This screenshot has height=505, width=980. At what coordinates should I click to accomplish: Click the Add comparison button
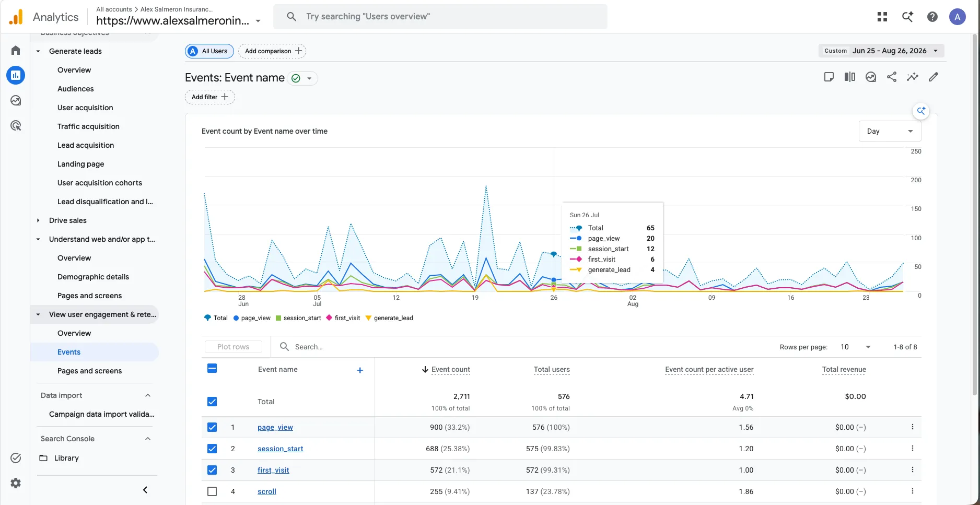[x=272, y=51]
